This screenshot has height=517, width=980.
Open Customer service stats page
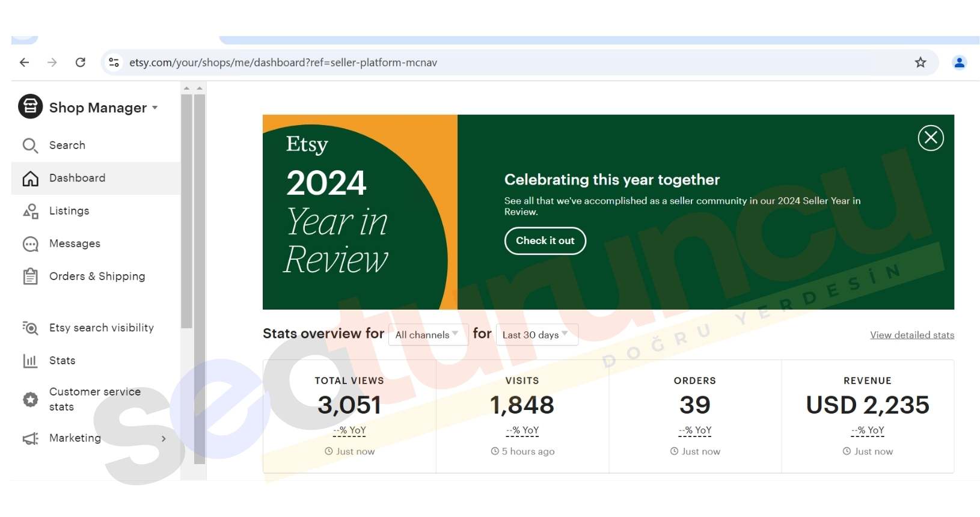[x=96, y=399]
